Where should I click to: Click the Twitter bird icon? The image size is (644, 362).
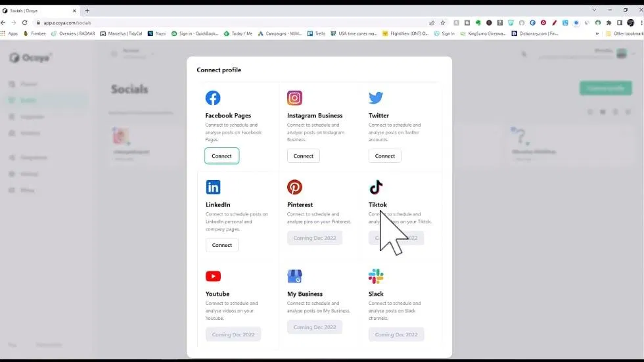376,98
